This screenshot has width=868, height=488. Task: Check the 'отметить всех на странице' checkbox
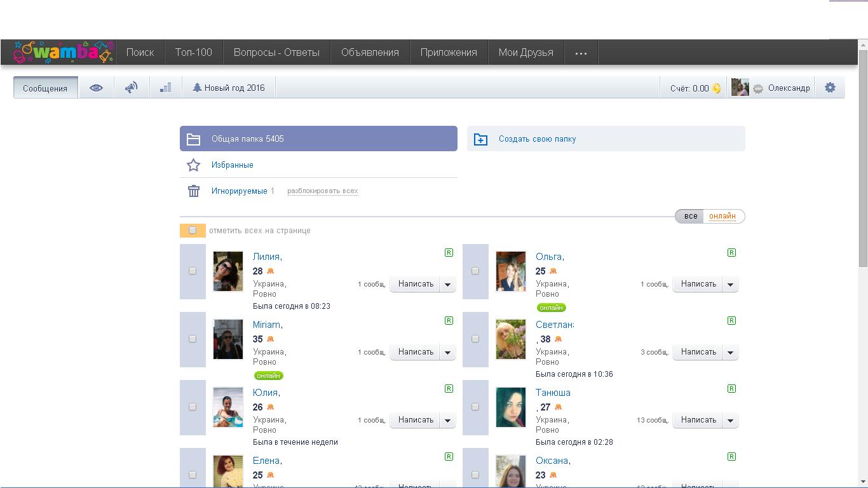point(193,230)
